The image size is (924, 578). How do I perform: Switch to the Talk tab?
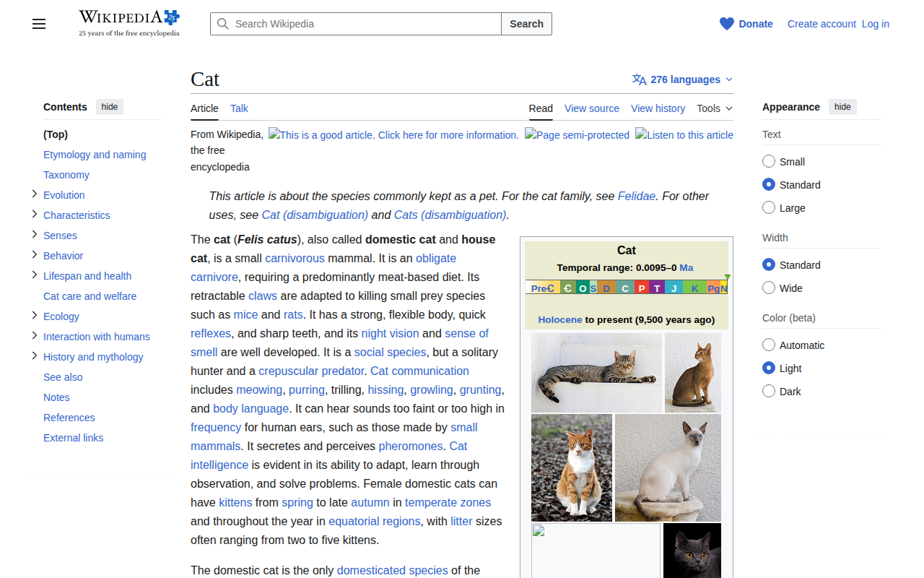(x=239, y=108)
